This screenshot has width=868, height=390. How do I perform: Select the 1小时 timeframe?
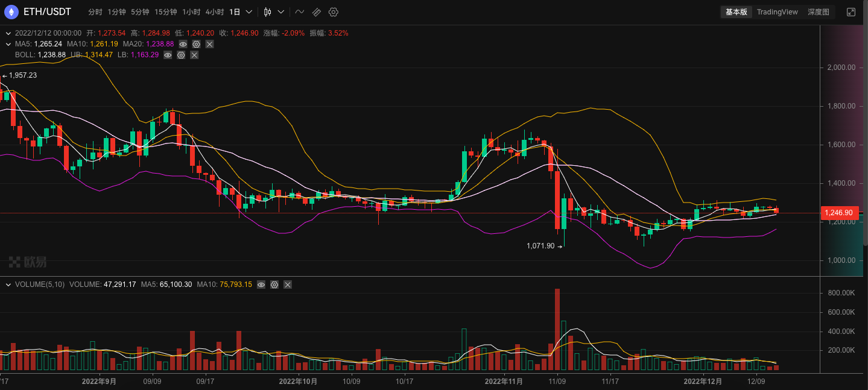click(x=191, y=11)
